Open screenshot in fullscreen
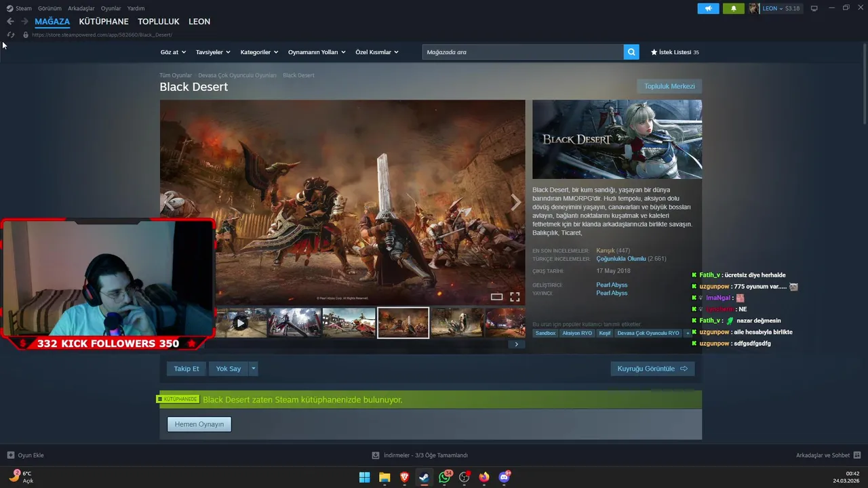This screenshot has height=488, width=868. coord(515,297)
